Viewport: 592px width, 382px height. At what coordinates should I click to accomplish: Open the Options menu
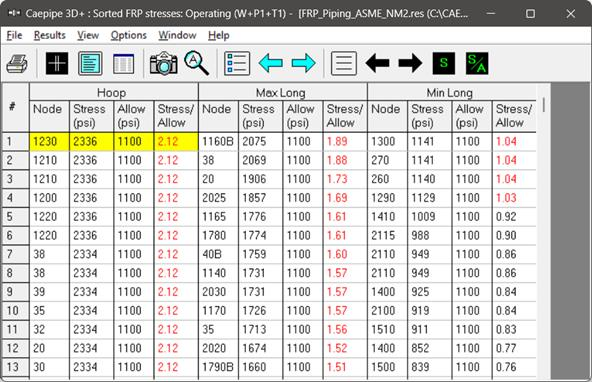(128, 35)
